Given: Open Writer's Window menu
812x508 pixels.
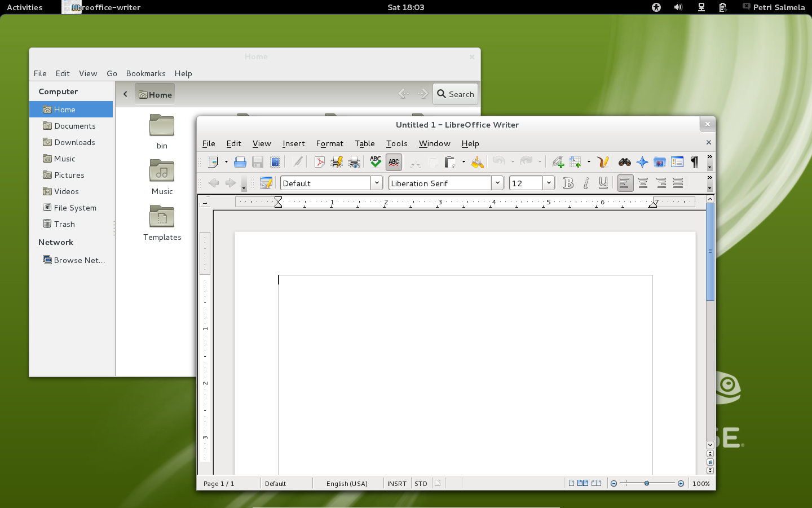Looking at the screenshot, I should coord(434,143).
